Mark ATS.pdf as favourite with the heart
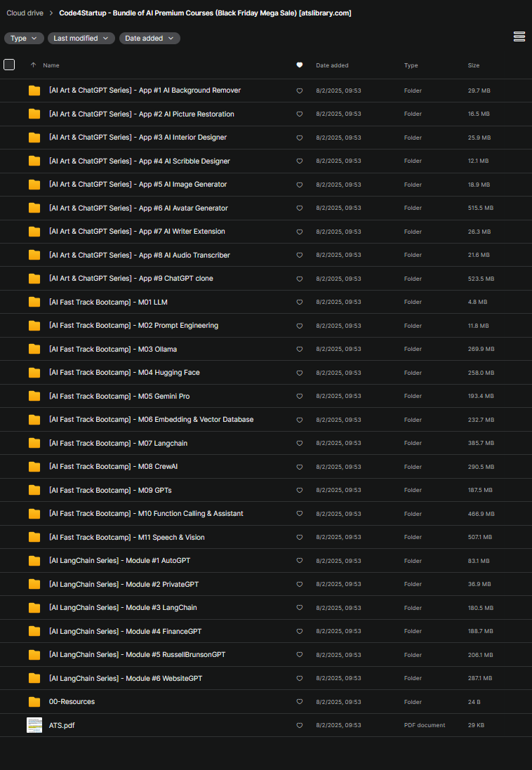This screenshot has height=770, width=532. pyautogui.click(x=300, y=725)
